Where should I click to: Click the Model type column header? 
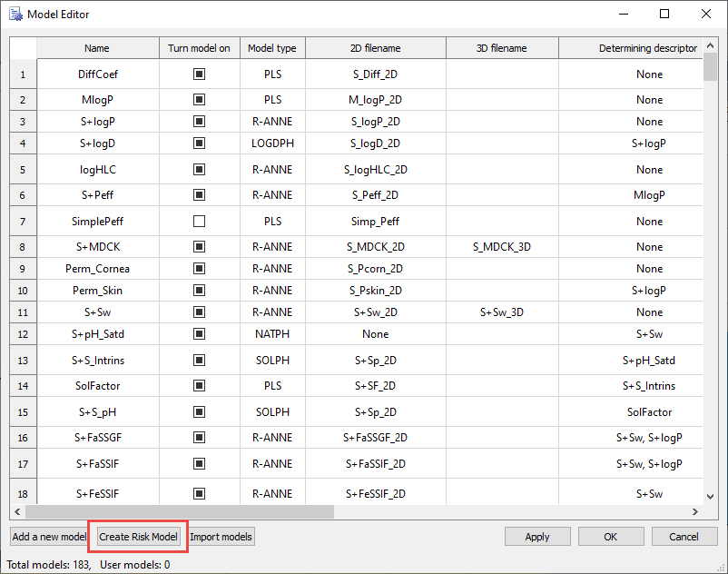tap(272, 48)
